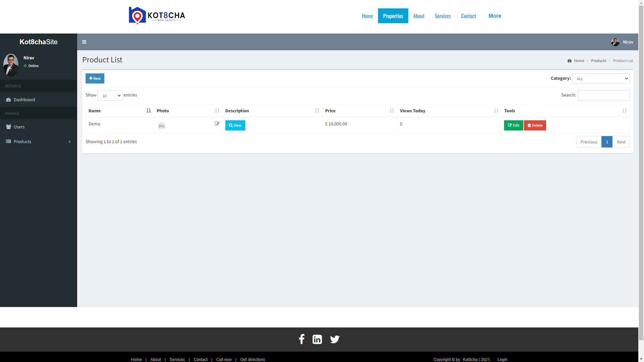Delete the Demo product
Image resolution: width=644 pixels, height=362 pixels.
(x=535, y=125)
